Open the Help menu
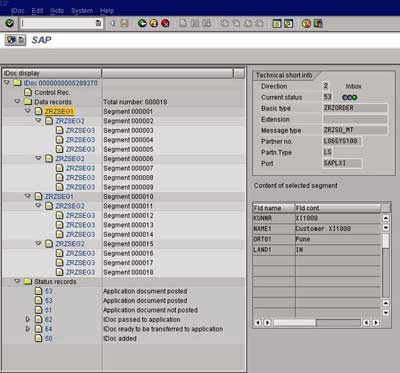This screenshot has width=400, height=373. click(107, 11)
